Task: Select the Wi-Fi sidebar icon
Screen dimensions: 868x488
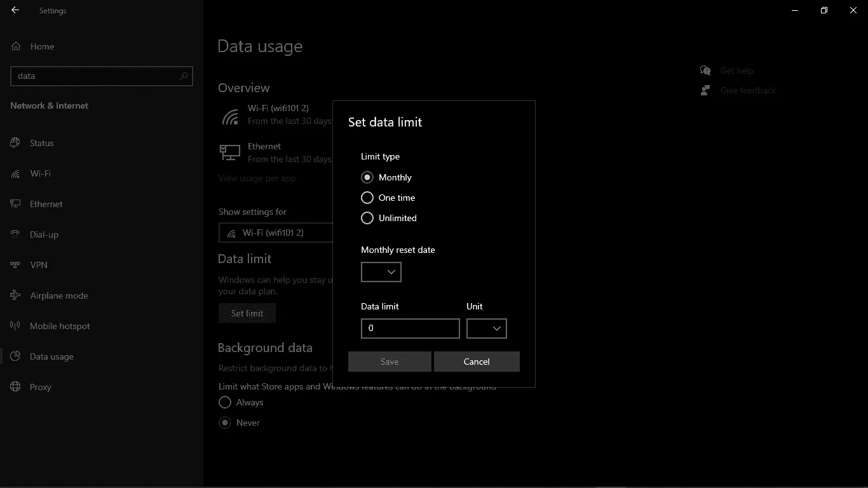Action: coord(16,173)
